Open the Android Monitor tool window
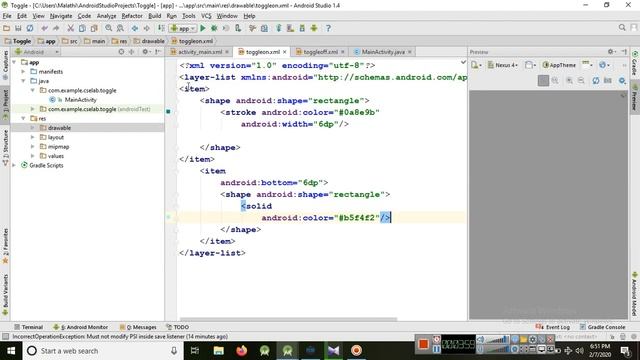The height and width of the screenshot is (360, 640). pos(81,327)
